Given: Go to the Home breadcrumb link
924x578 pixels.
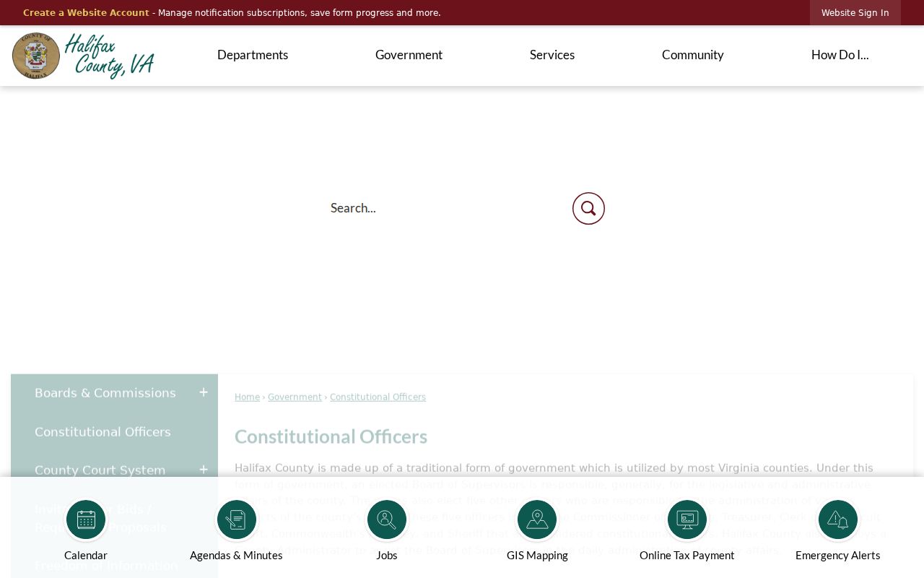Looking at the screenshot, I should pos(247,397).
